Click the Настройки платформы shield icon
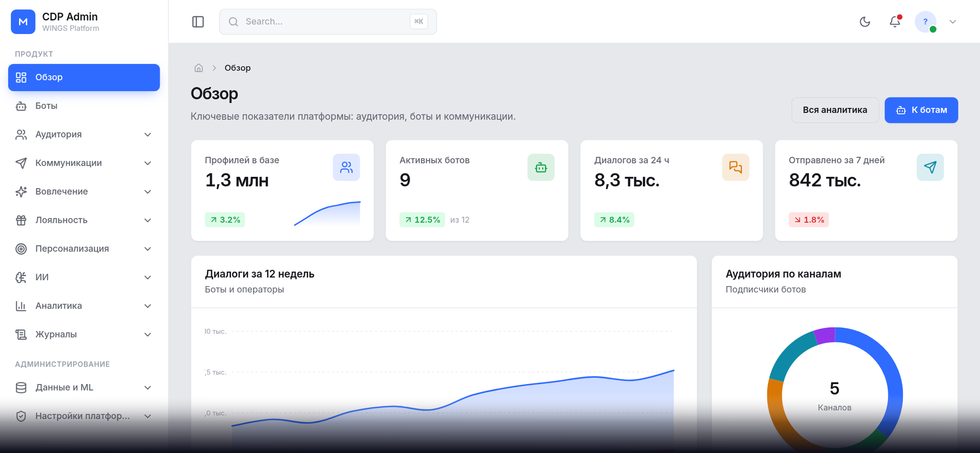980x453 pixels. tap(21, 416)
